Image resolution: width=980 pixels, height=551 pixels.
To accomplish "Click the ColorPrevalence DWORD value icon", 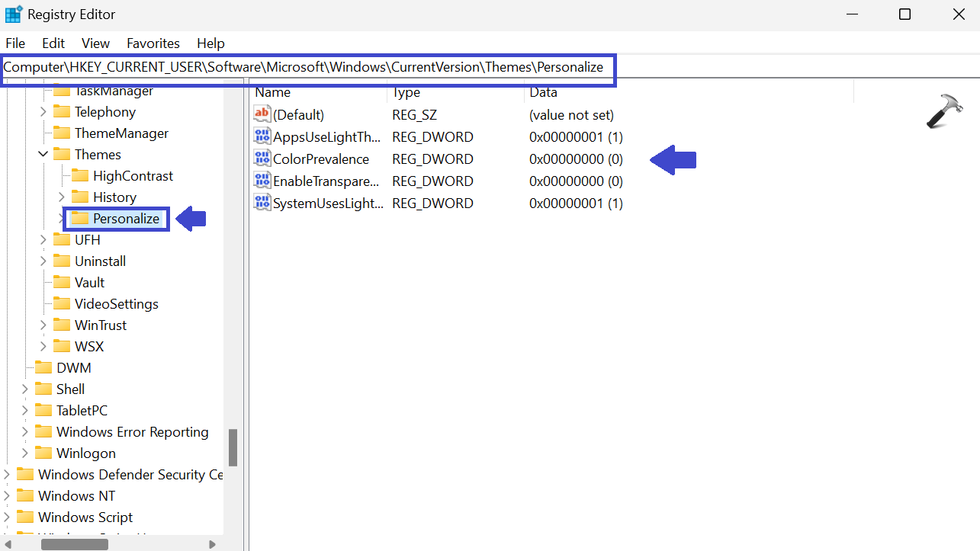I will point(262,159).
